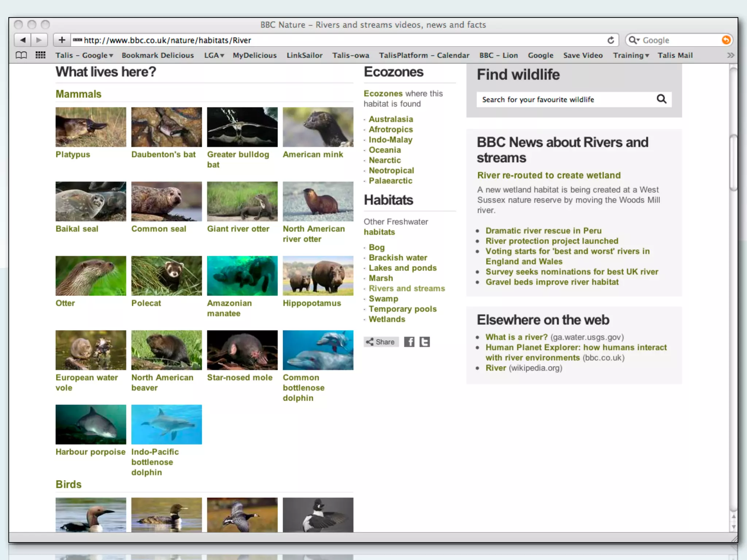Click the Find wildlife magnifier search icon

point(661,99)
